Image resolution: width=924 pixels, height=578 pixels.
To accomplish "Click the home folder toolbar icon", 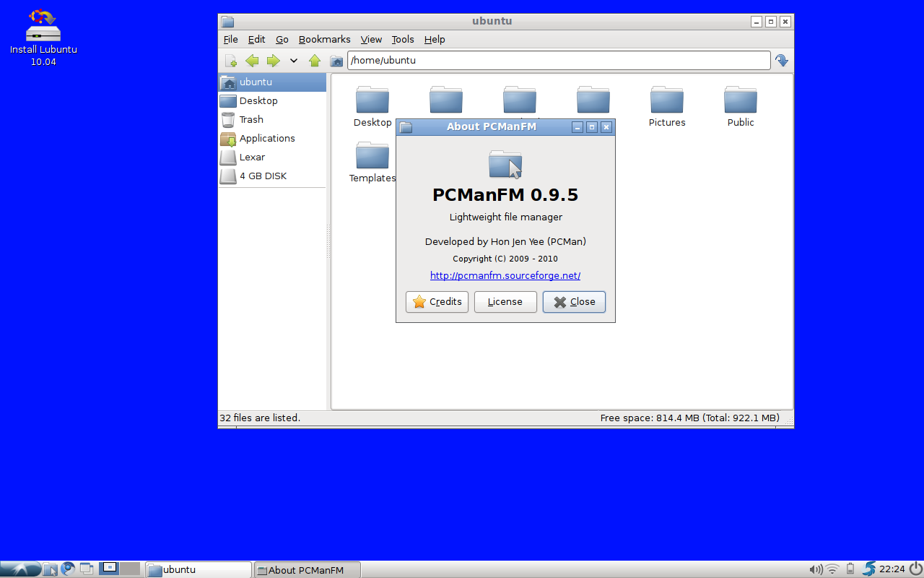I will pos(336,61).
